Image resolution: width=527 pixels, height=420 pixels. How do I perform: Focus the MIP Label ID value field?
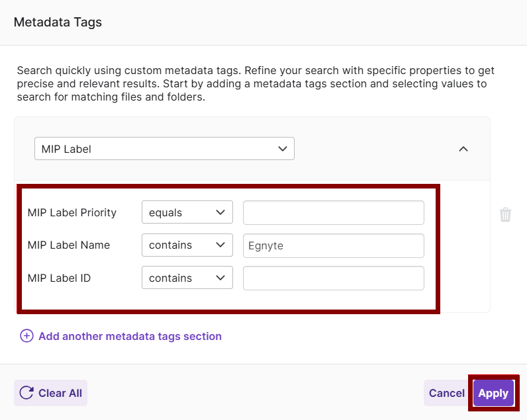click(x=333, y=278)
